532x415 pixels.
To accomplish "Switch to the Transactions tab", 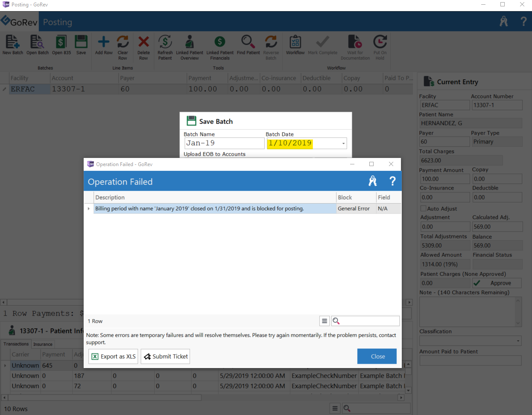I will click(x=16, y=344).
